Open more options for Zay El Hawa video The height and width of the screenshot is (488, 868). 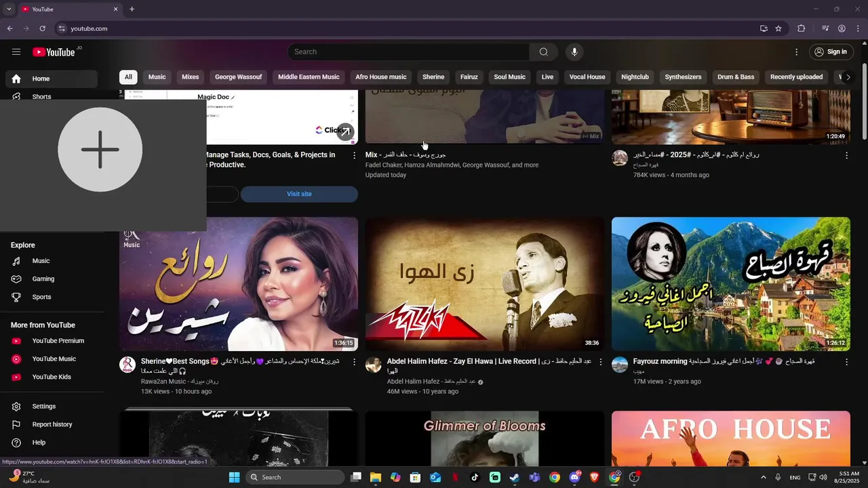[x=600, y=362]
